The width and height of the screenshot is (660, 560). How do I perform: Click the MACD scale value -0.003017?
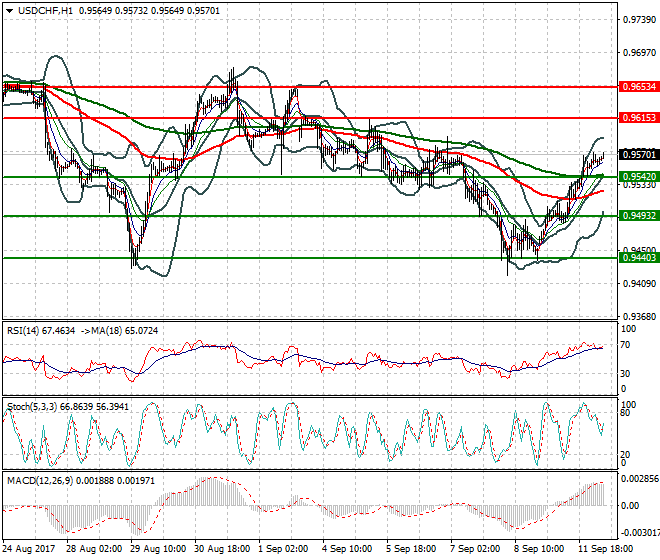[x=640, y=533]
